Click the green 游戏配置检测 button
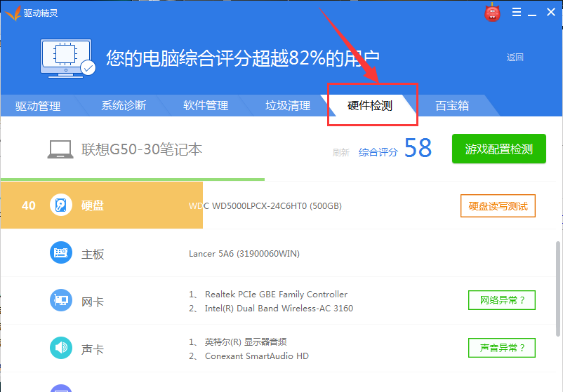Viewport: 563px width, 392px height. point(498,149)
